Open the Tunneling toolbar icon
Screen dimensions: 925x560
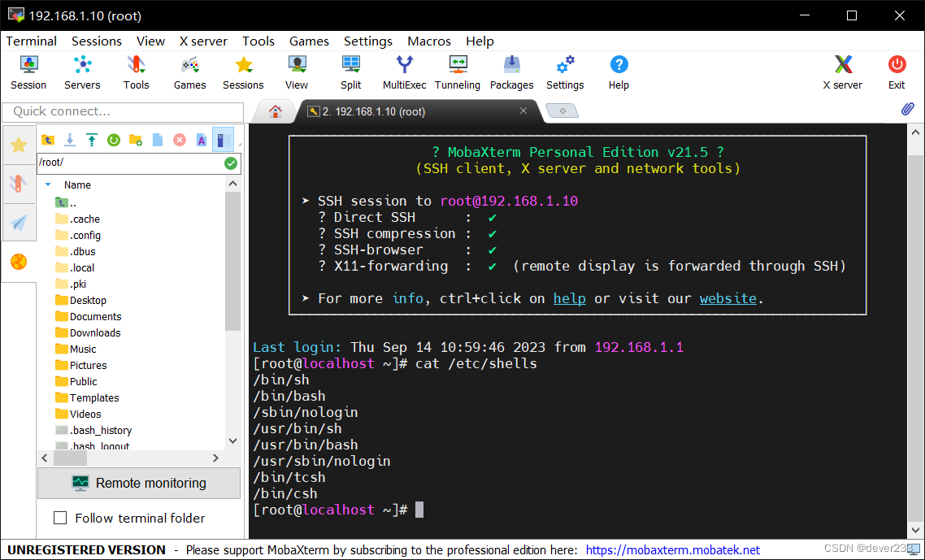458,72
